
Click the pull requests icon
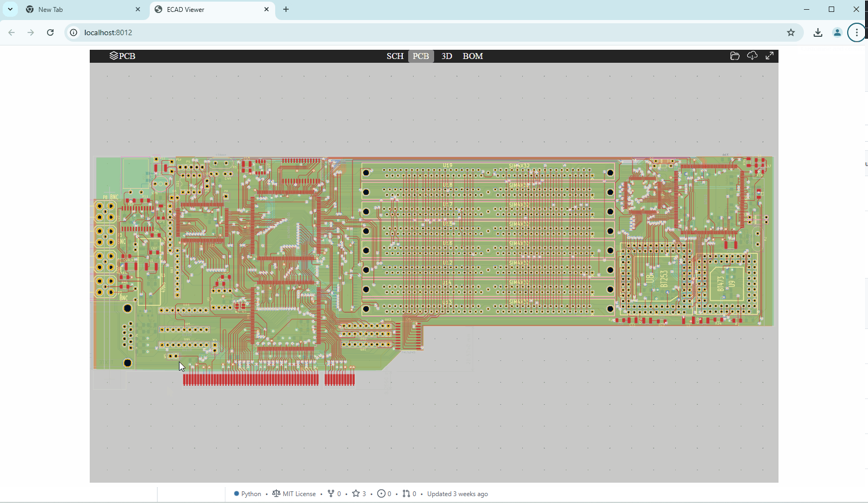click(x=406, y=494)
